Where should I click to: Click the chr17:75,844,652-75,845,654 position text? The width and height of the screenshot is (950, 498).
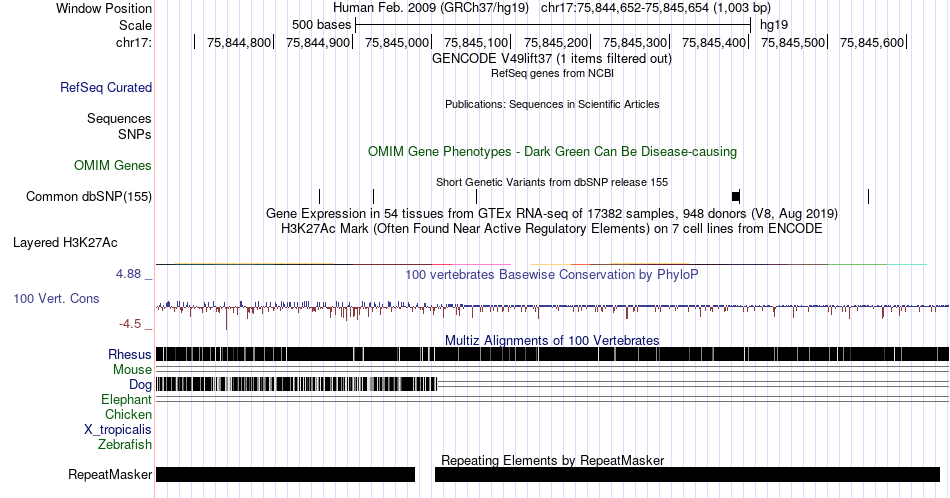656,8
